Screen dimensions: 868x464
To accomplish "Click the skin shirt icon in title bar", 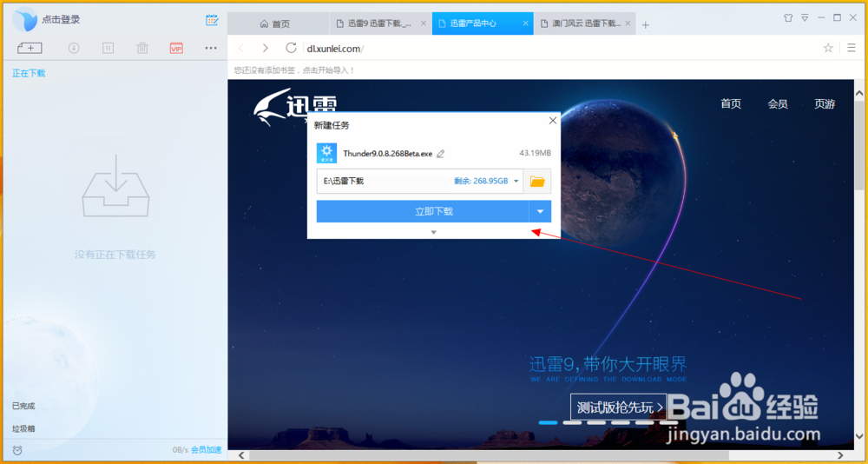I will (x=788, y=17).
